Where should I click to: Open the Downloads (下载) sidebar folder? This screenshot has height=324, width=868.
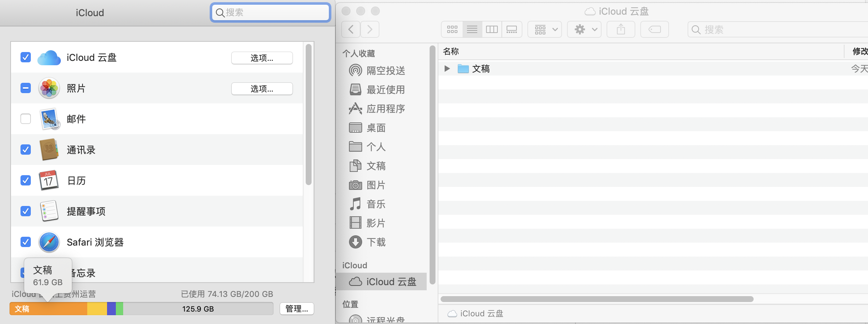pyautogui.click(x=376, y=242)
